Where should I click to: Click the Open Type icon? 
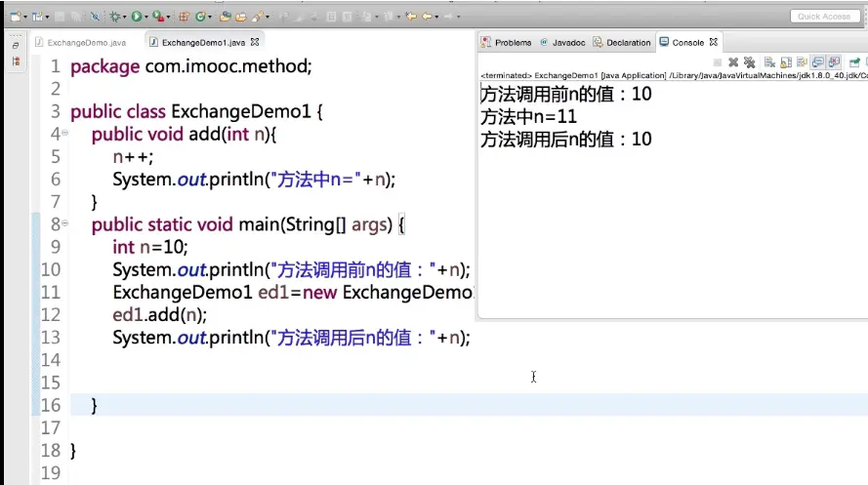click(x=225, y=17)
